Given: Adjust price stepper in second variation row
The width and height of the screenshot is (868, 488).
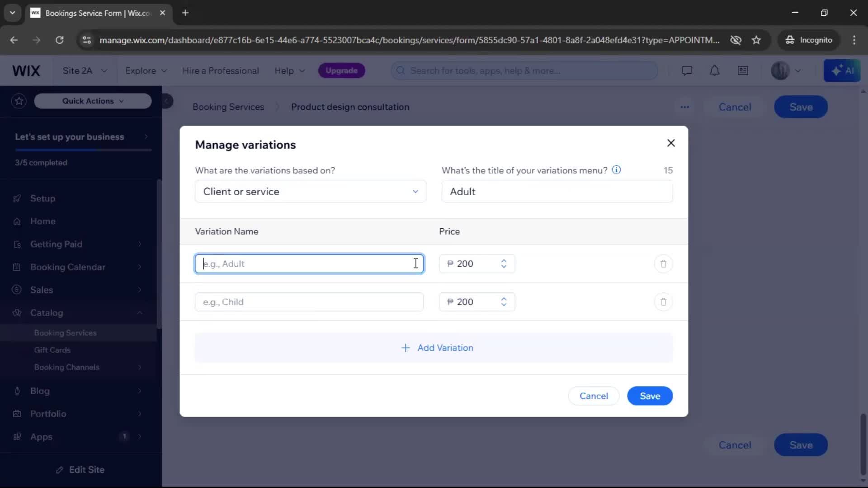Looking at the screenshot, I should [x=504, y=302].
